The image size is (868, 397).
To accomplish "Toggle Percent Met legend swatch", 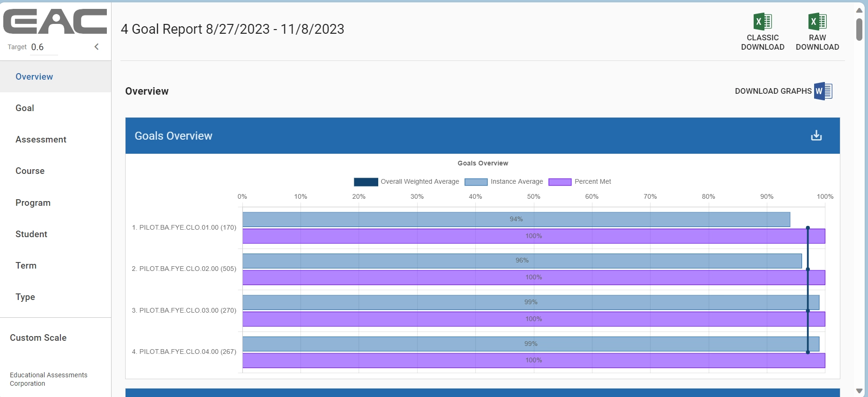I will 560,182.
